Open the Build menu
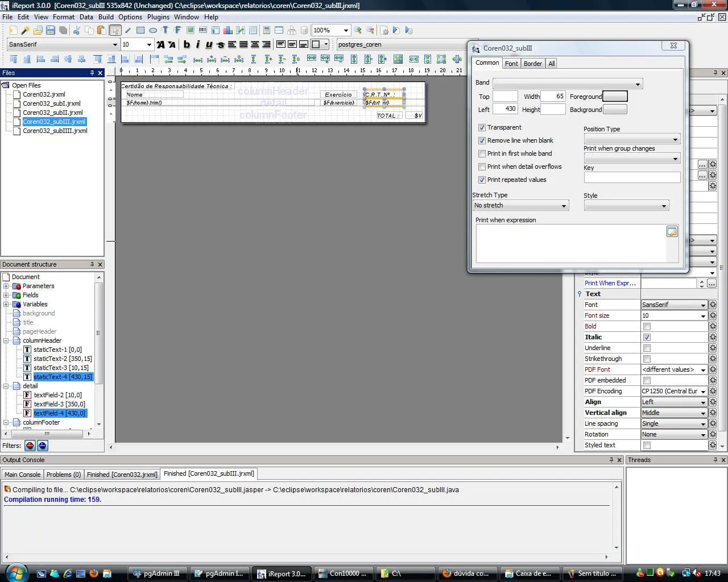The width and height of the screenshot is (728, 582). tap(106, 17)
